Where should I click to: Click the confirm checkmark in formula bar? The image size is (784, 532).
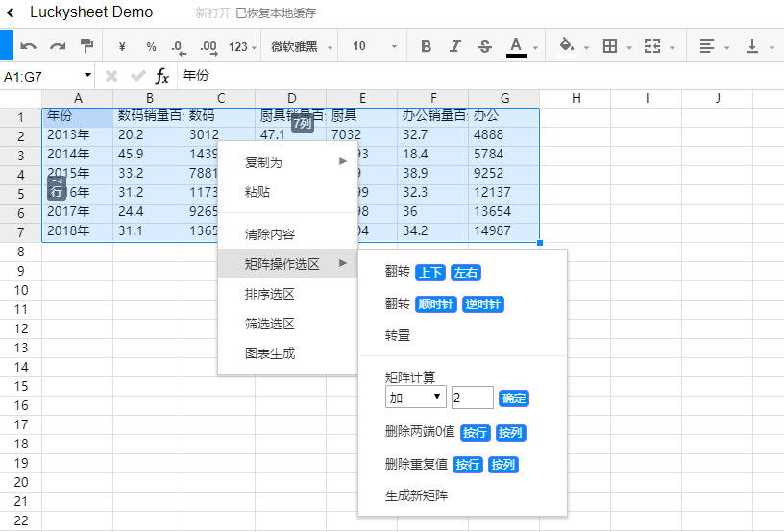(x=137, y=76)
